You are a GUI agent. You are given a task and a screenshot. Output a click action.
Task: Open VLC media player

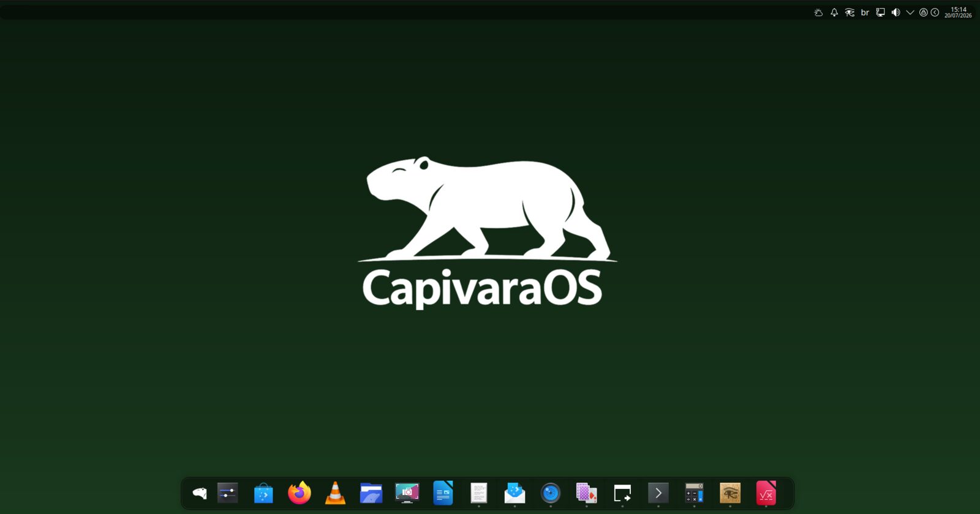pos(335,493)
